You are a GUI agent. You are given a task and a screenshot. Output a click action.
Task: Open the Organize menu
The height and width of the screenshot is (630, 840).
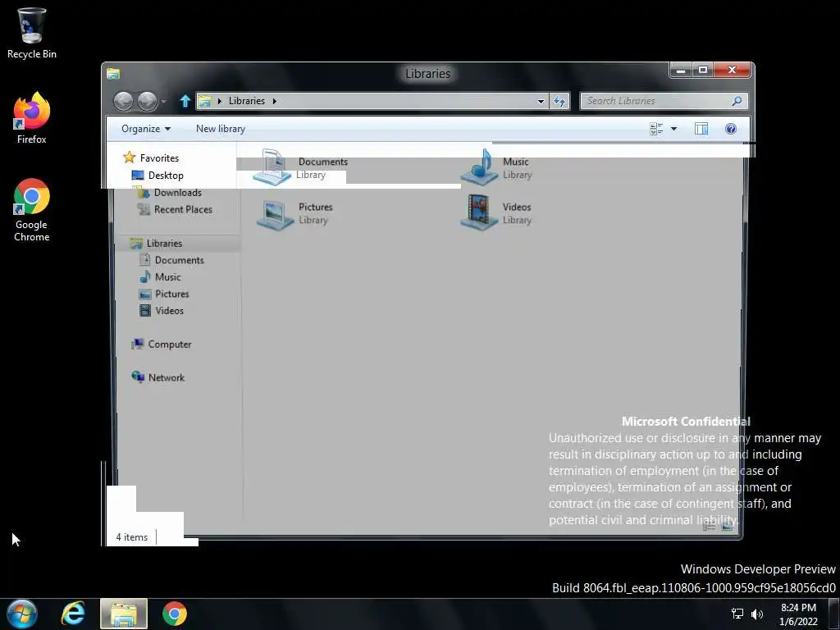(x=146, y=129)
